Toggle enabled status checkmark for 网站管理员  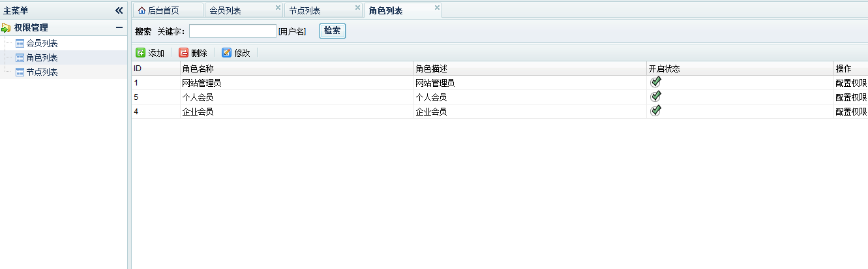(x=656, y=82)
